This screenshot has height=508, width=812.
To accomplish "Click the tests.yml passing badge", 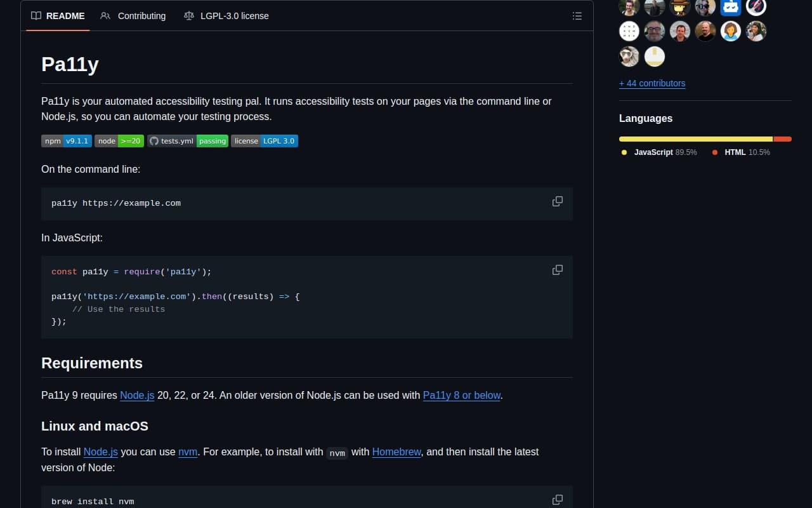I will [188, 140].
